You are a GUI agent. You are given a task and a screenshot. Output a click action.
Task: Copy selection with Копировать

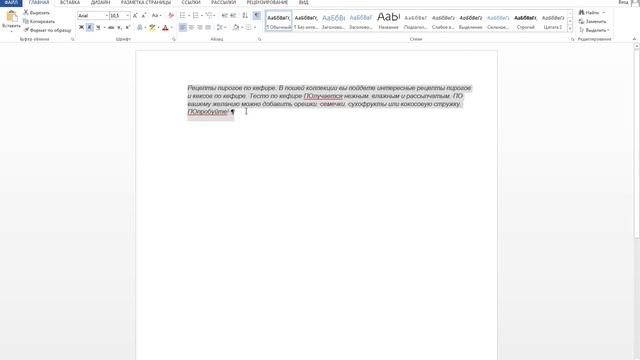[x=39, y=21]
